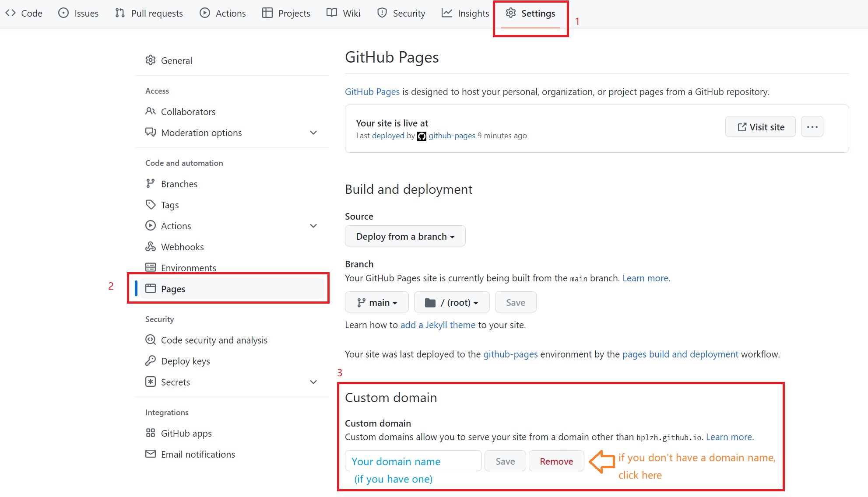Go to Pull requests tab
The height and width of the screenshot is (497, 868).
click(149, 13)
